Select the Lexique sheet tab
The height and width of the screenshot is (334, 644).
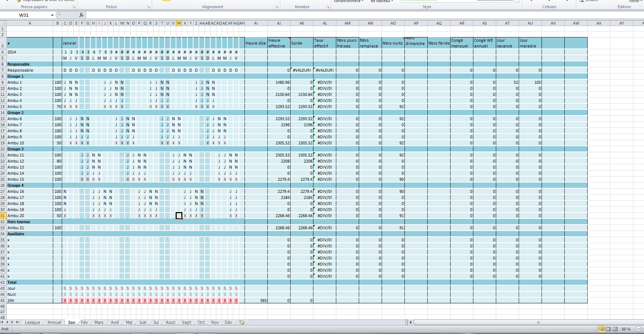pos(32,322)
